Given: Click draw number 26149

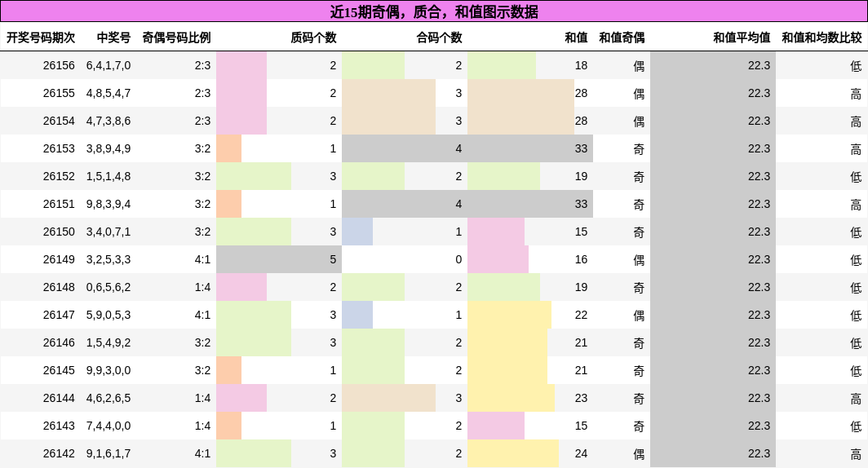Looking at the screenshot, I should coord(59,259).
